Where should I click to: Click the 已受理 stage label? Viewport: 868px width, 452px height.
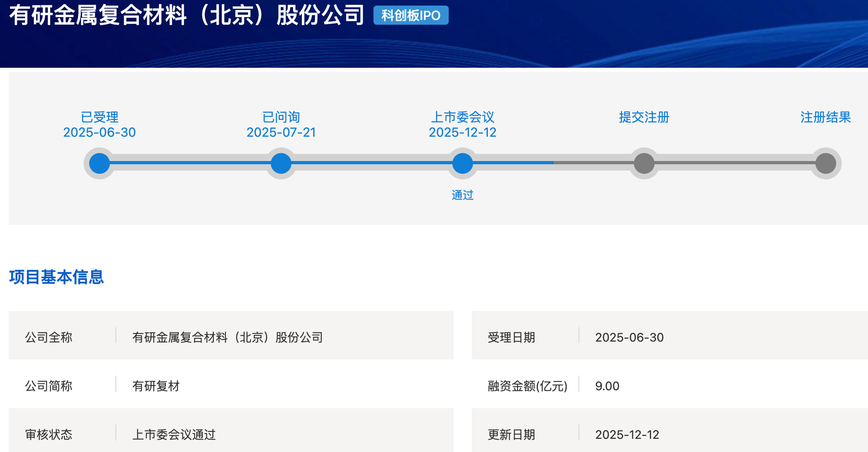(x=100, y=117)
